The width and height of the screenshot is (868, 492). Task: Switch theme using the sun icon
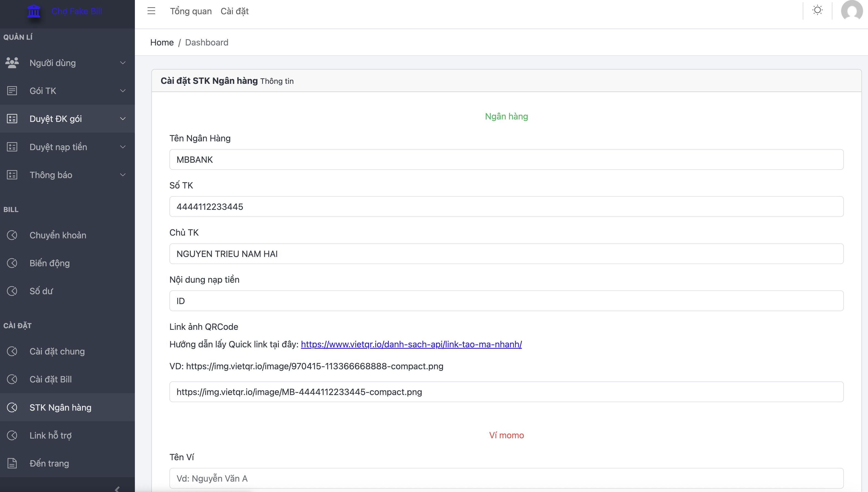pos(817,10)
